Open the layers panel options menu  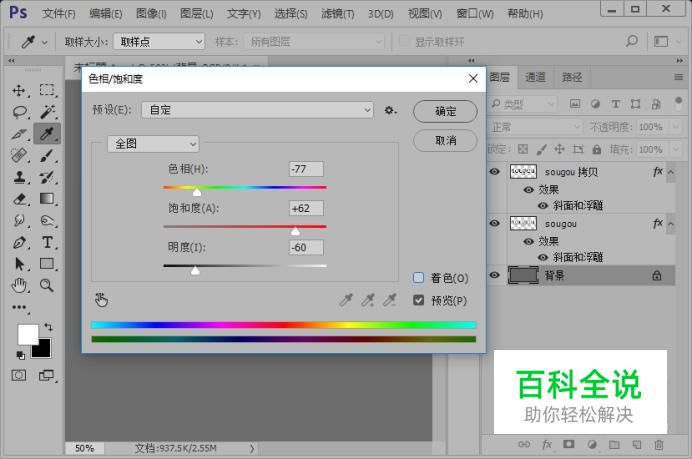tap(678, 77)
